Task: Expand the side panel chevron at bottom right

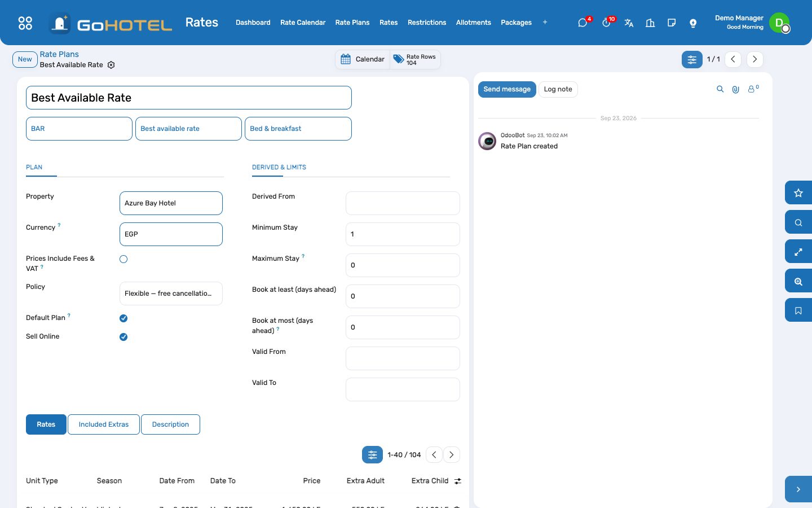Action: [798, 489]
